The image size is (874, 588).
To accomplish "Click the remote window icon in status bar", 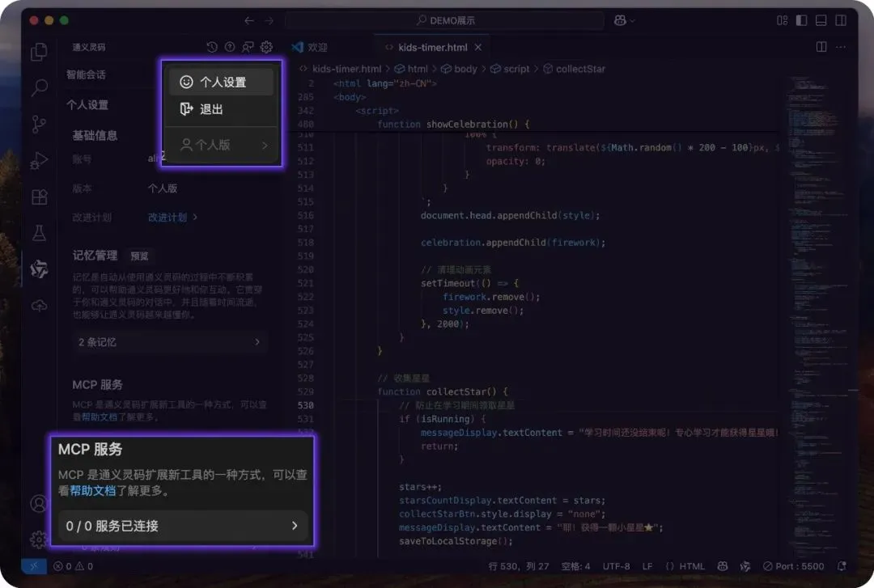I will pos(34,566).
